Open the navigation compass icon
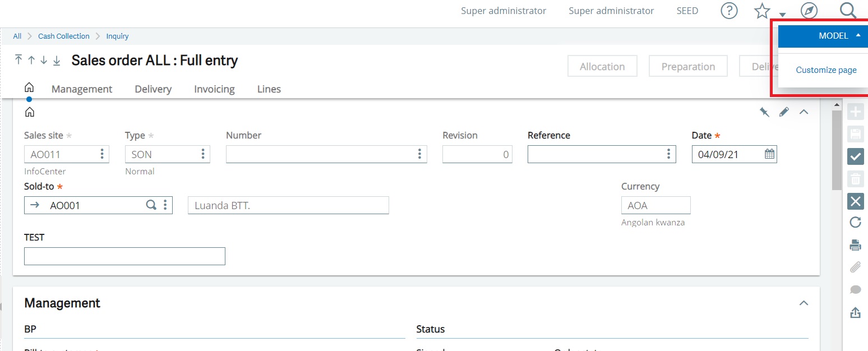 (808, 11)
